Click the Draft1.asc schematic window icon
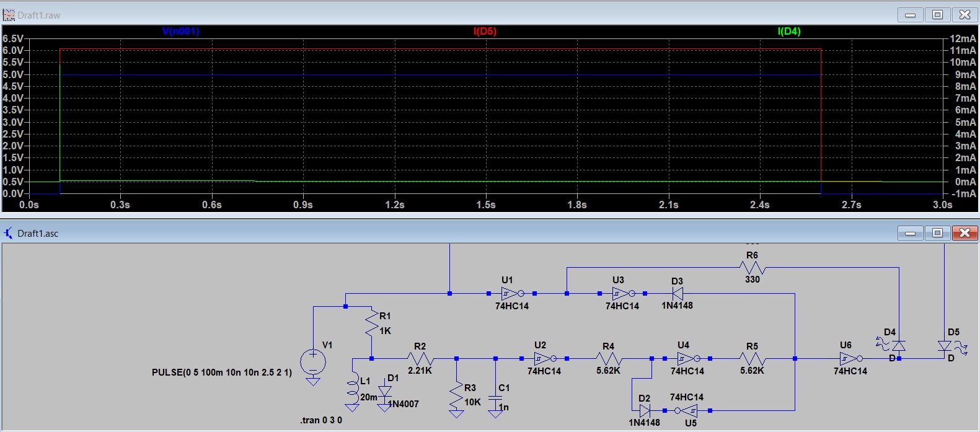 pos(9,233)
